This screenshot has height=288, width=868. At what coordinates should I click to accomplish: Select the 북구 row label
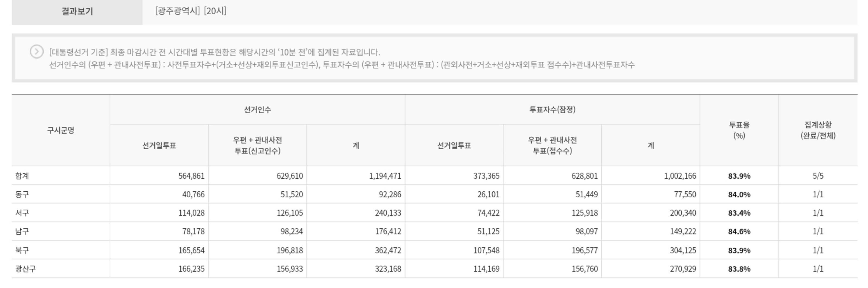click(x=22, y=250)
